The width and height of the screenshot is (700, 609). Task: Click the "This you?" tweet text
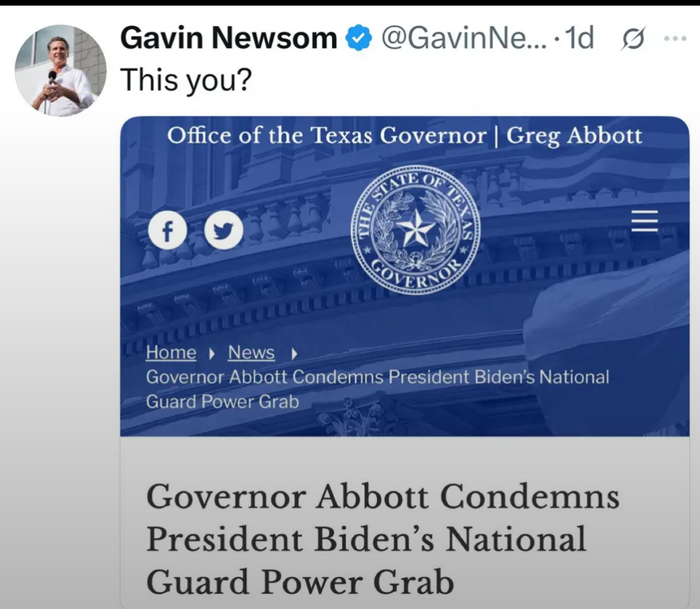pos(186,80)
